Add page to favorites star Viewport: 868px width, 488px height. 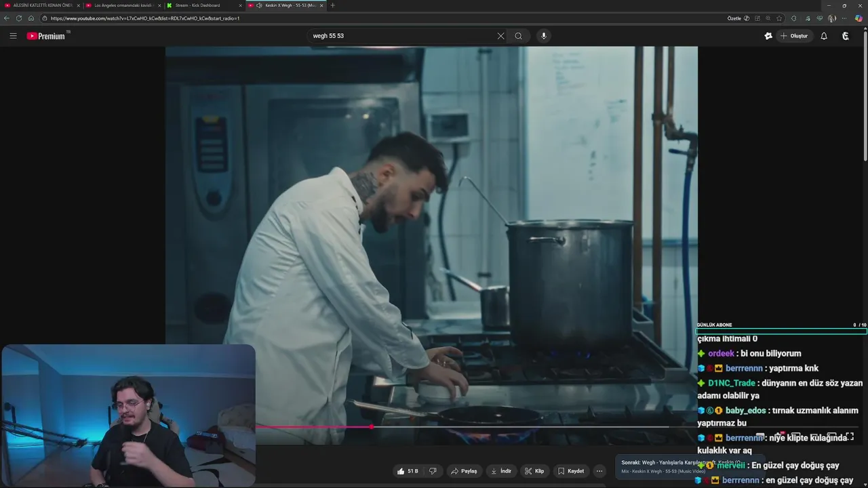[x=779, y=18]
